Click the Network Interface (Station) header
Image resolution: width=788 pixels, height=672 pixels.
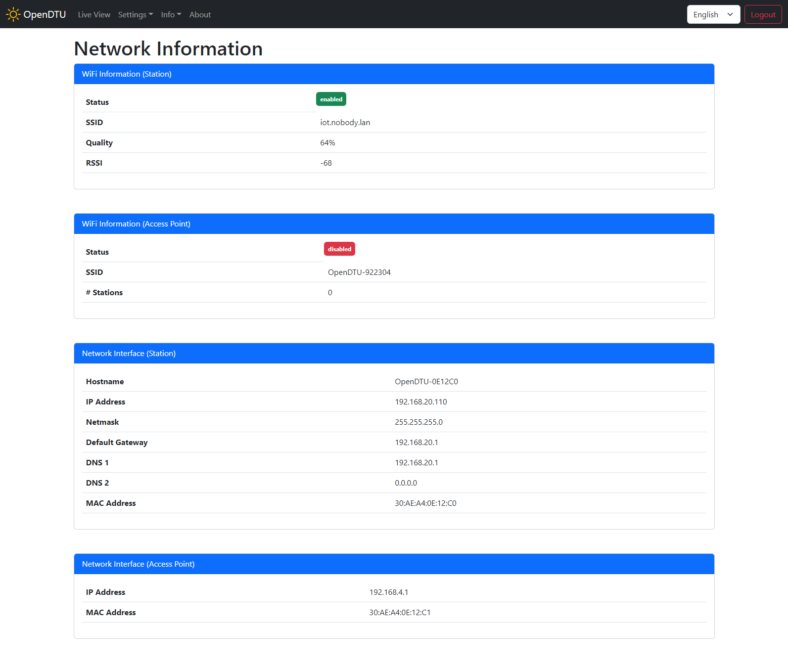click(129, 354)
